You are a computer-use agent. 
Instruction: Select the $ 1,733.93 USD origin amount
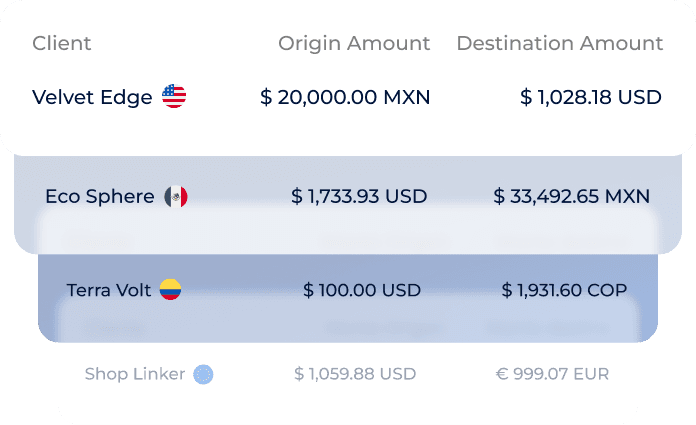tap(359, 196)
